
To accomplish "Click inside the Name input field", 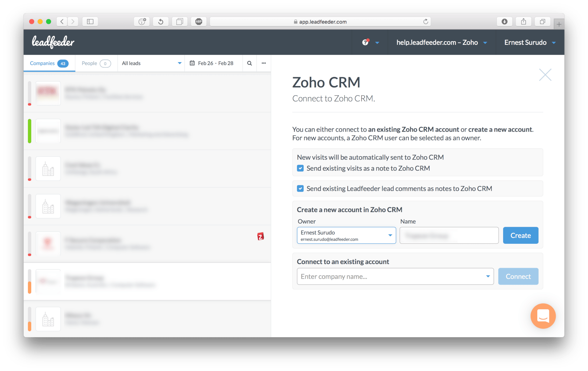I will point(448,235).
